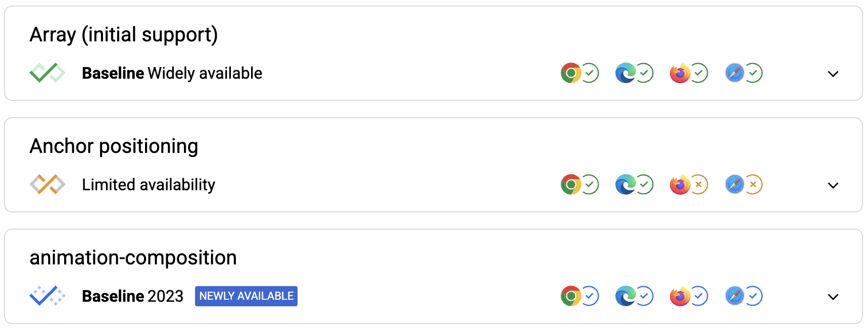
Task: Click the blue Baseline 2023 checkmark logo
Action: tap(47, 296)
